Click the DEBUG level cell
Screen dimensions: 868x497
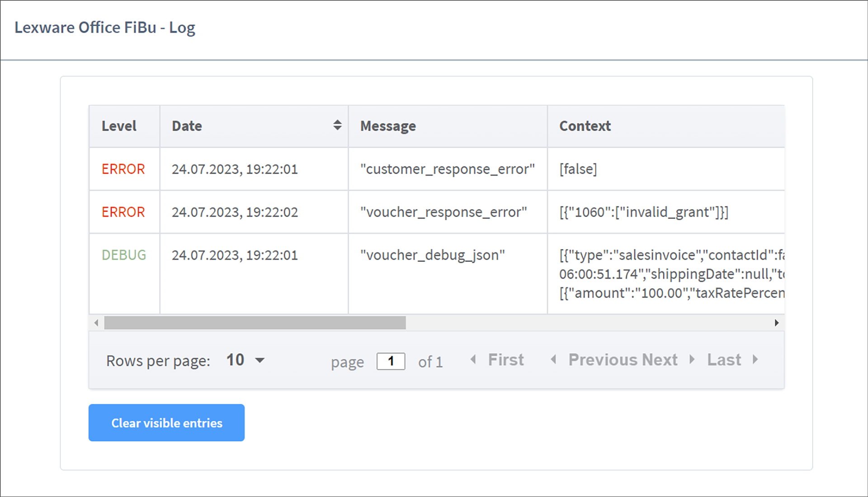[x=124, y=274]
